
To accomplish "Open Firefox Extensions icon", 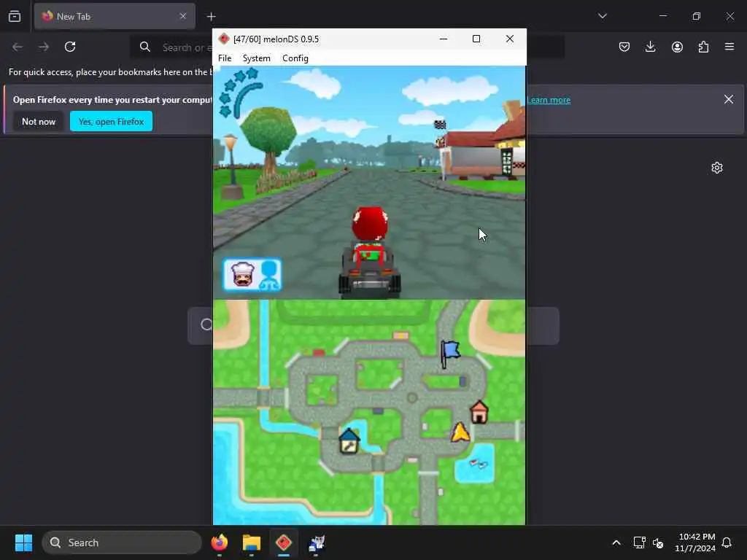I will point(703,47).
